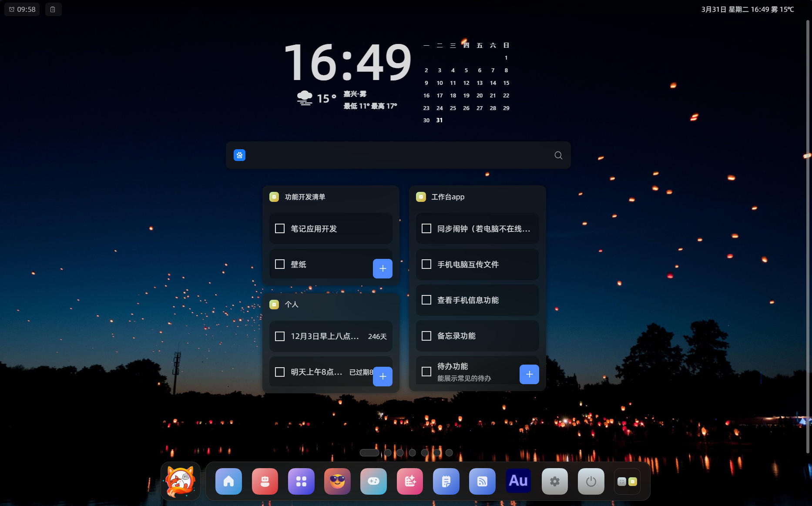Screen dimensions: 812x506
Task: Tick the 手机电脑互传文件 checkbox
Action: click(x=426, y=264)
